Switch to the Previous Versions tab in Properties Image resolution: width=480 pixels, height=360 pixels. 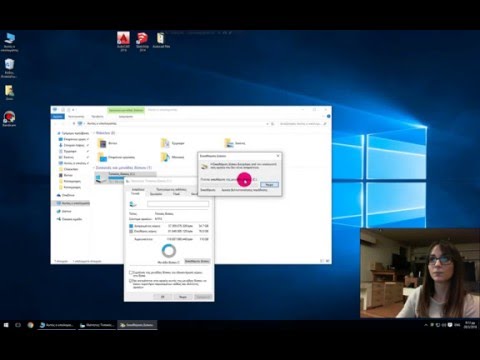[x=171, y=189]
